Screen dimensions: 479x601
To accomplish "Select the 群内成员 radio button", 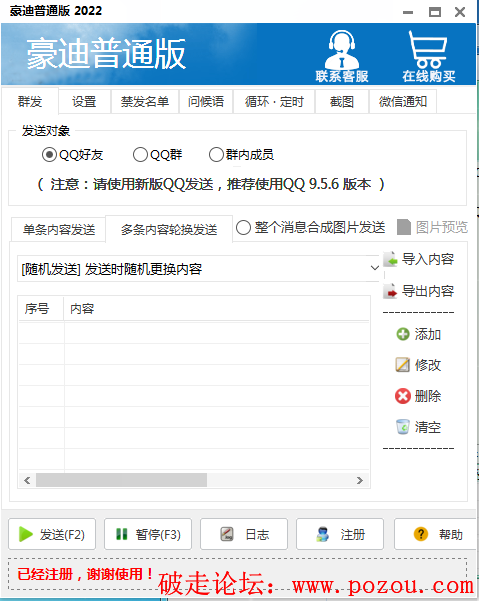I will (216, 155).
